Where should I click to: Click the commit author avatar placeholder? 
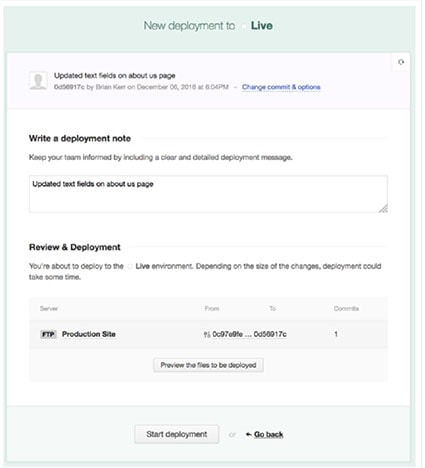(38, 81)
